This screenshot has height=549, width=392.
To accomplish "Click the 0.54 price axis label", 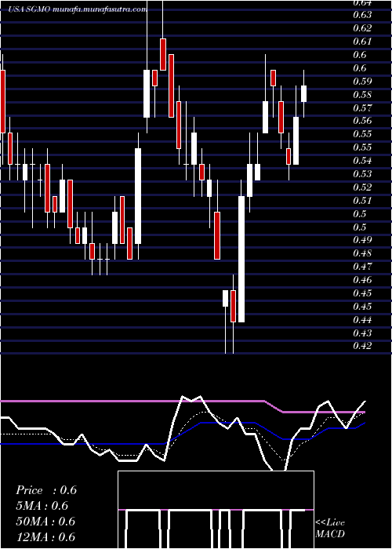I will 362,161.
